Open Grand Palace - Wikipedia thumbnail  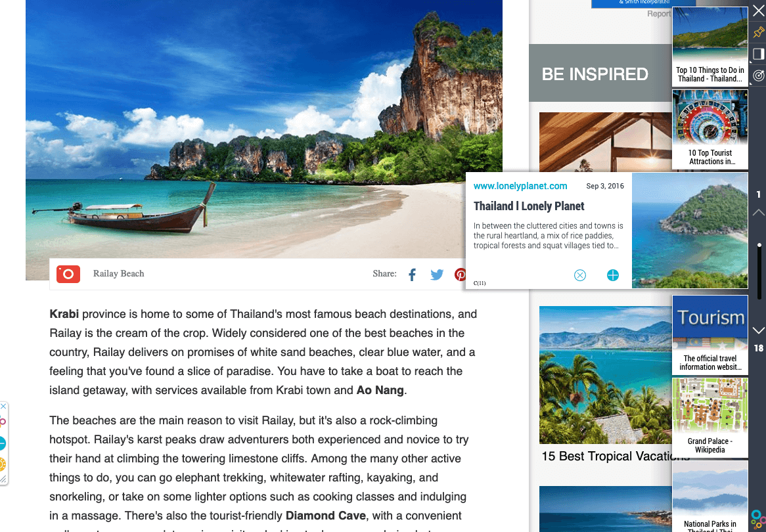click(x=710, y=418)
